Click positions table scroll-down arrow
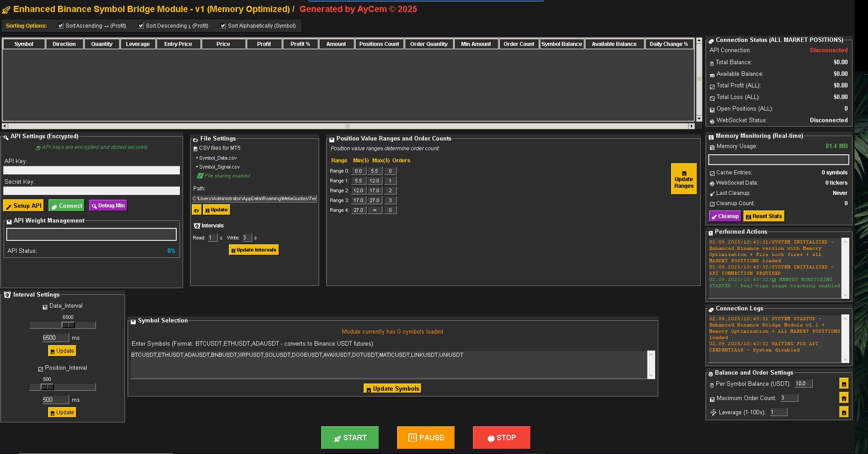The image size is (868, 454). coord(699,118)
